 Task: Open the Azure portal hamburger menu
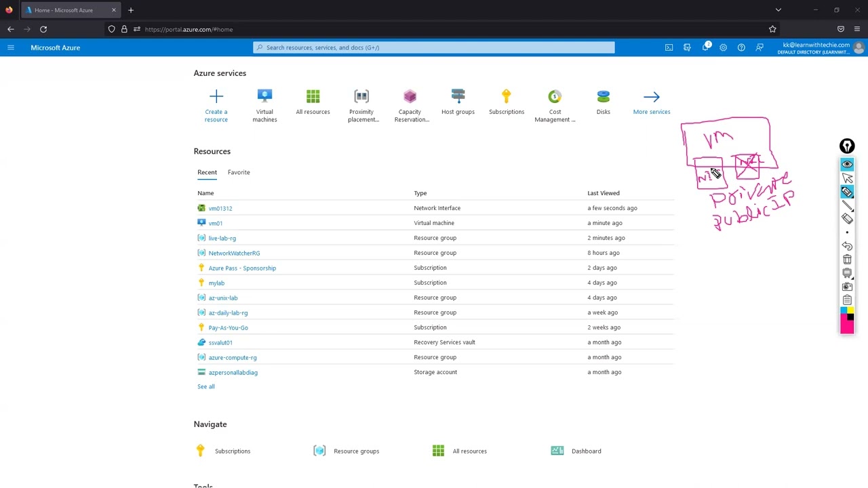[x=11, y=47]
